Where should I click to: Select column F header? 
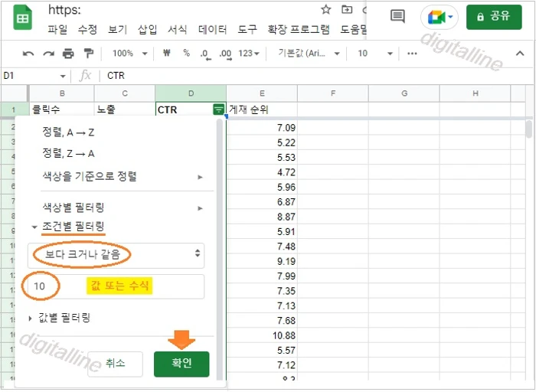click(333, 93)
